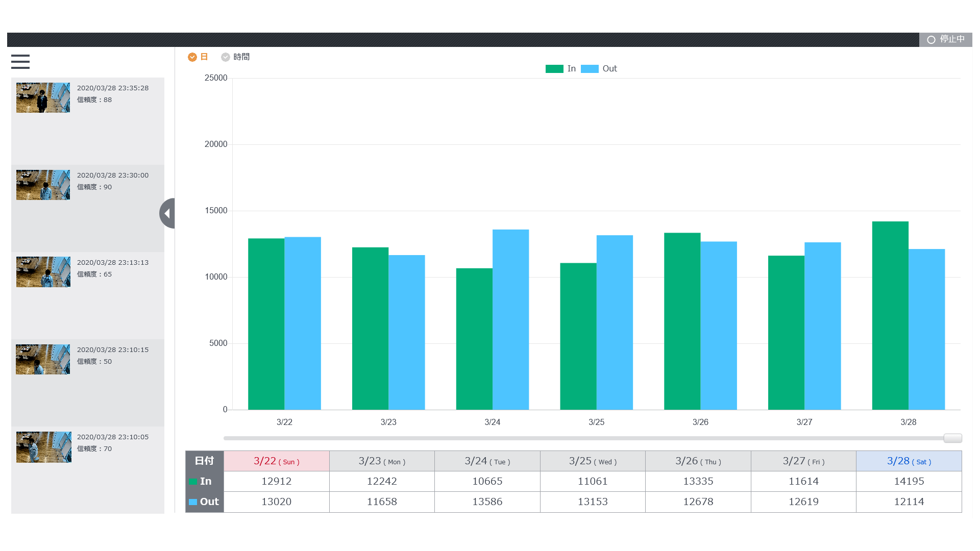Open the 23:30:00 detection thumbnail
The image size is (980, 551).
click(43, 185)
